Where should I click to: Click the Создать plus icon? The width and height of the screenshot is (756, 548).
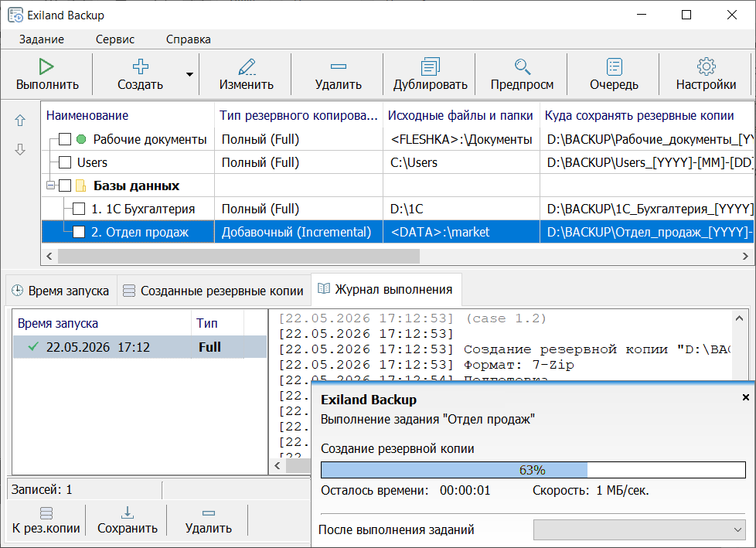pos(141,66)
